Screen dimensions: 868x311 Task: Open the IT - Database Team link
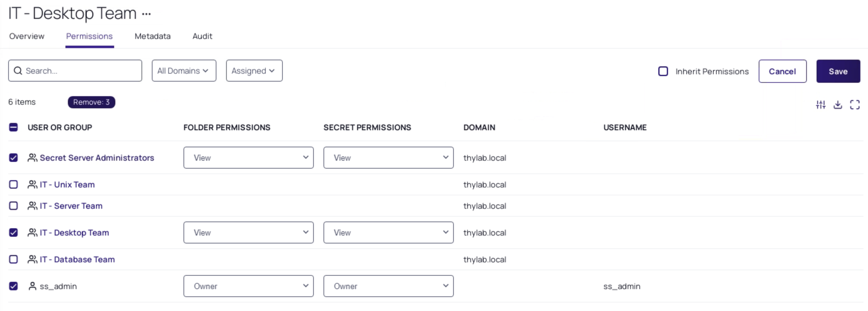click(x=77, y=260)
